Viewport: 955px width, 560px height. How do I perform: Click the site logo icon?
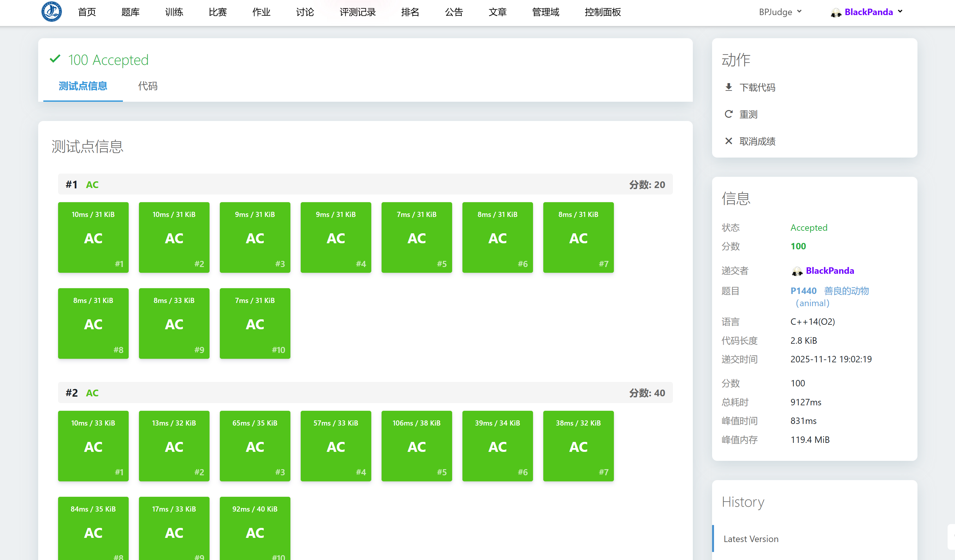click(52, 12)
